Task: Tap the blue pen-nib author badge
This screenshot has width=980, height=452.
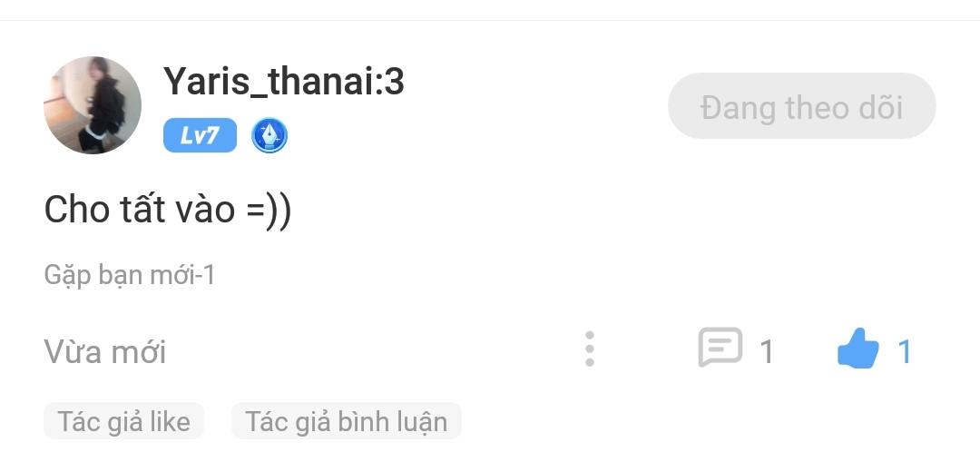Action: (x=269, y=135)
